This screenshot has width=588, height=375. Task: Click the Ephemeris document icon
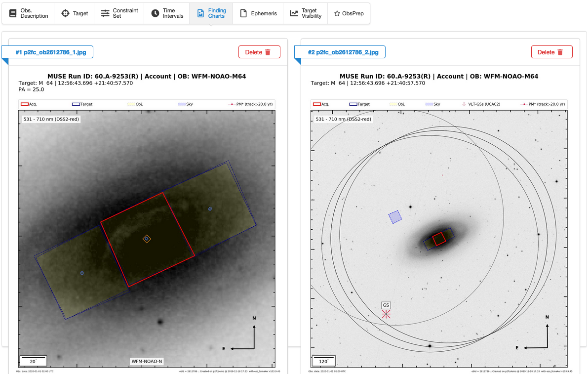[243, 13]
